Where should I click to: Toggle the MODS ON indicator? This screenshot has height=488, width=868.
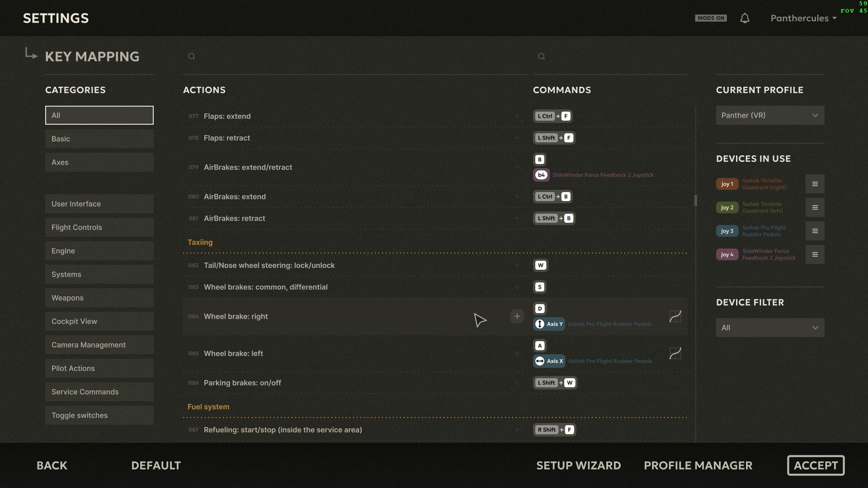point(711,18)
